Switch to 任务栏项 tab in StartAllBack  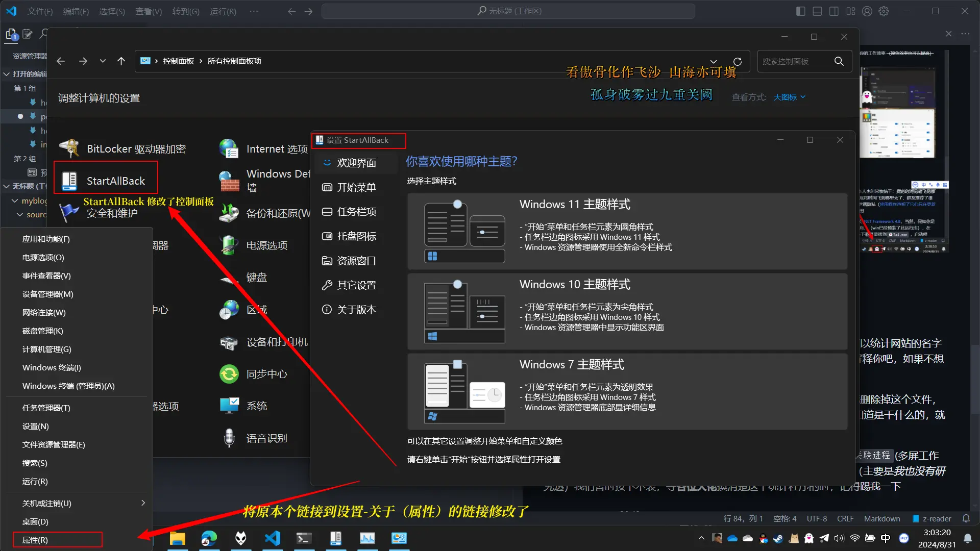pos(356,212)
